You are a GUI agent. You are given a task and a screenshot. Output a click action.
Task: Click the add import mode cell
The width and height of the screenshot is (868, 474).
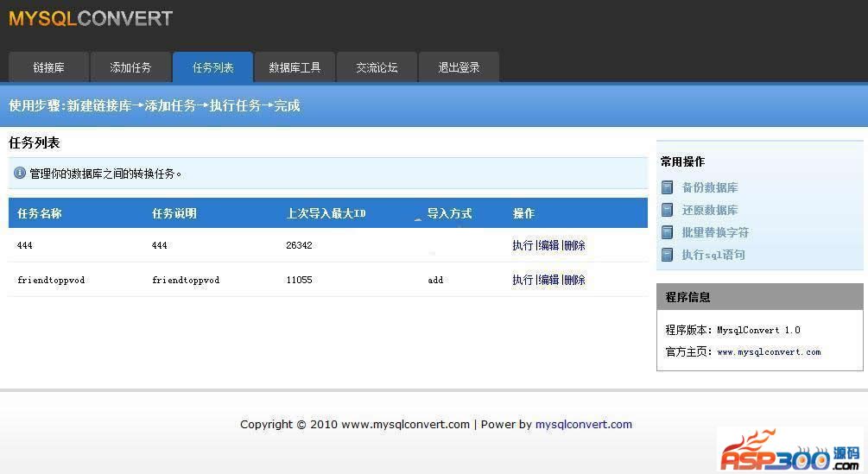(x=435, y=280)
